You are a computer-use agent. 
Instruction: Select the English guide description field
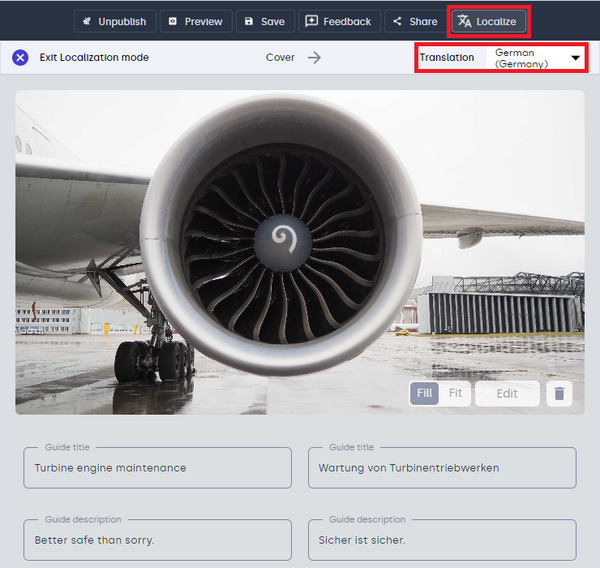pyautogui.click(x=157, y=540)
